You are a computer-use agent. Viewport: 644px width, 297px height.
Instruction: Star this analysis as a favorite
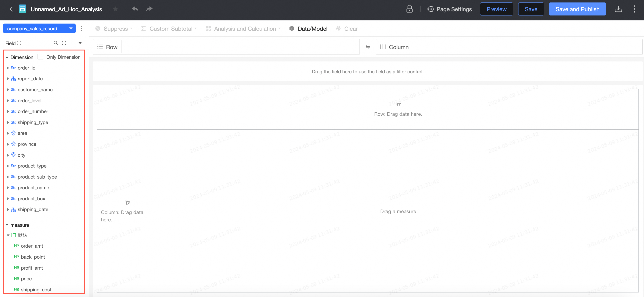[x=115, y=9]
